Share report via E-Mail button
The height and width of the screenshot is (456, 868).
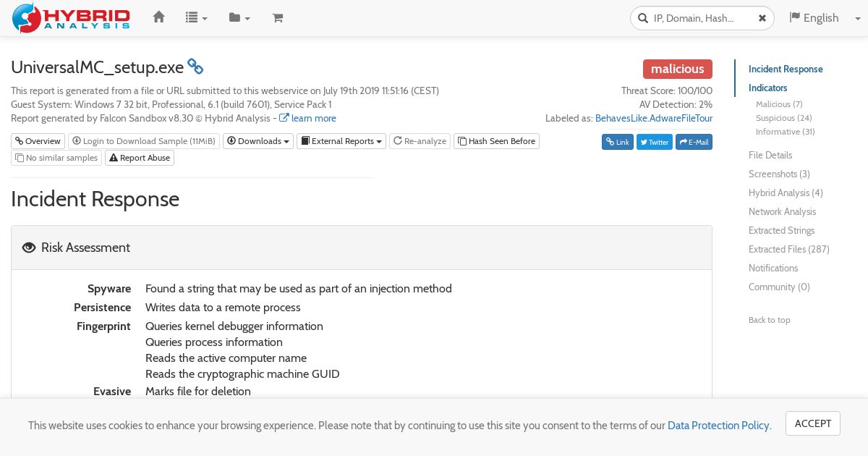coord(694,142)
